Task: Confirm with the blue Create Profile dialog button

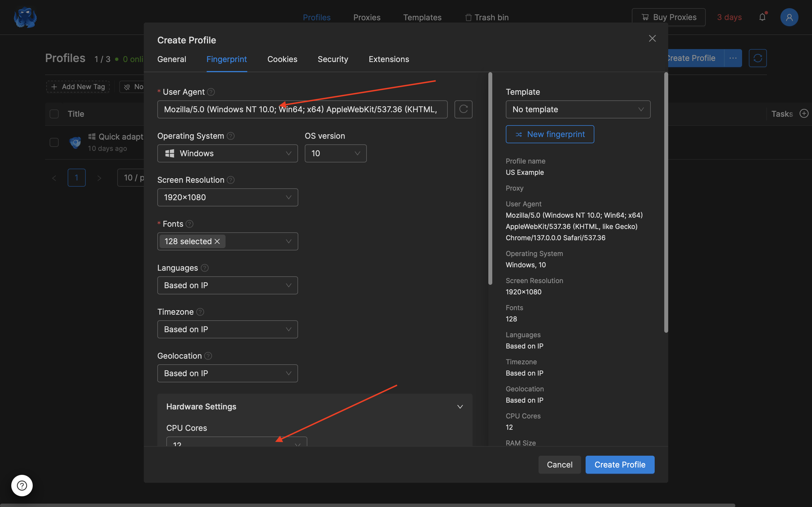Action: click(620, 465)
